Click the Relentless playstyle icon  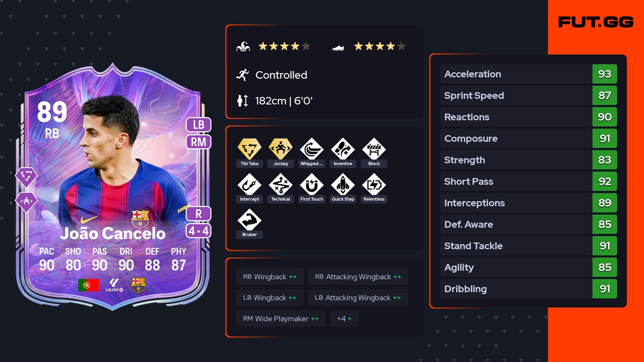374,184
